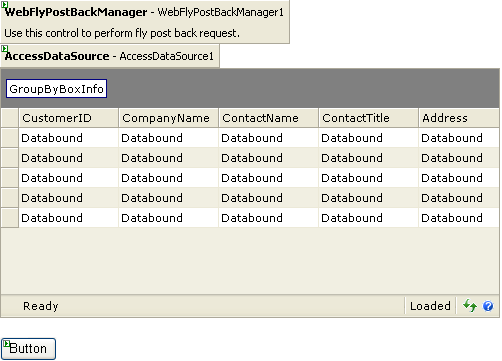This screenshot has height=361, width=502.
Task: Click the Loaded status panel
Action: (430, 306)
